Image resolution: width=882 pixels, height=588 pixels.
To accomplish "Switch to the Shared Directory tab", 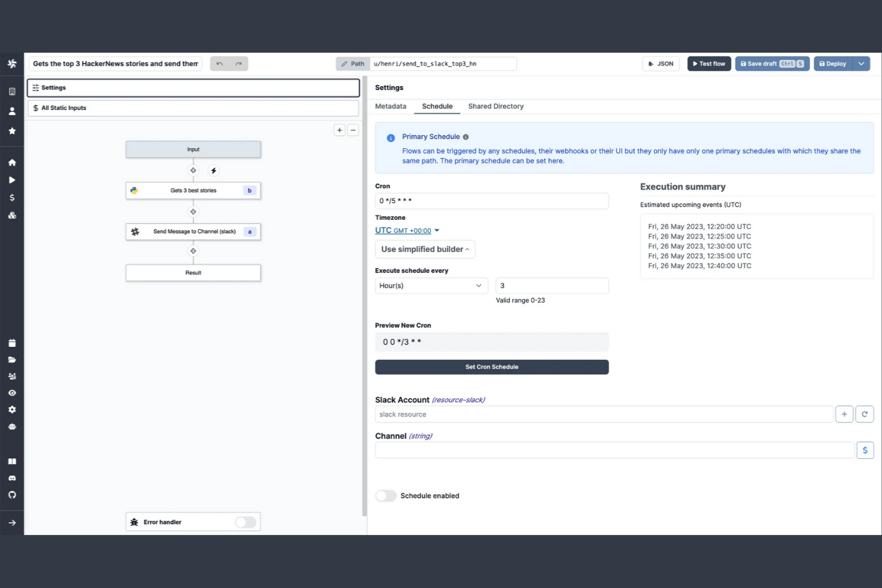I will [x=496, y=106].
